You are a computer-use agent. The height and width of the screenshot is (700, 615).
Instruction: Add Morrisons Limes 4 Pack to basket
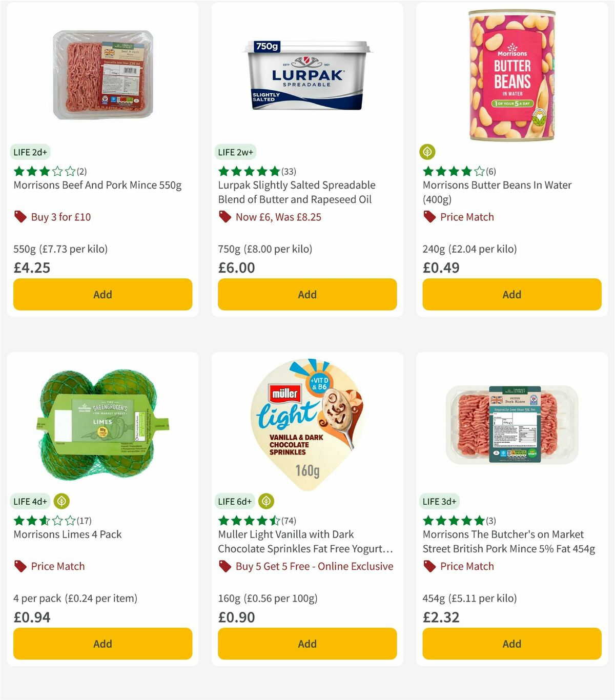[x=102, y=644]
